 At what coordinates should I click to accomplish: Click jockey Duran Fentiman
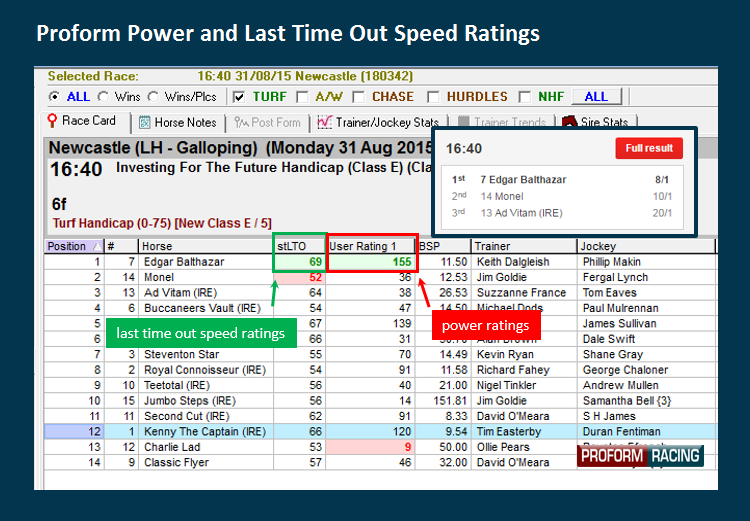pos(621,432)
